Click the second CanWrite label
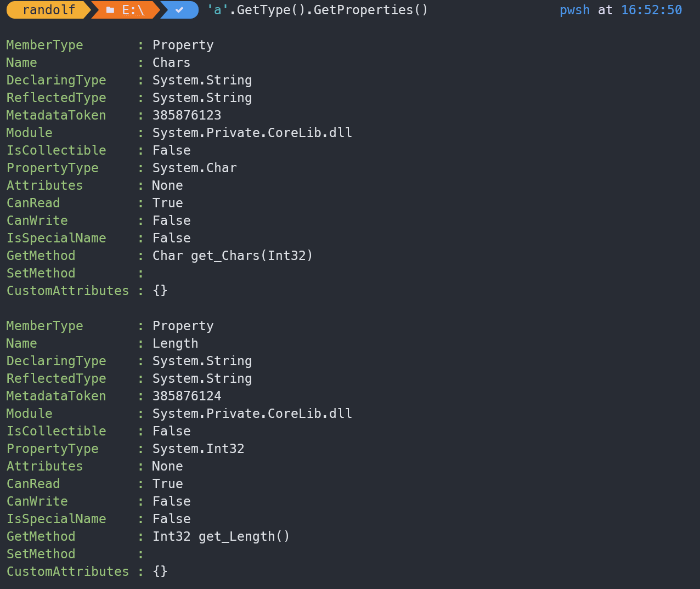The height and width of the screenshot is (589, 700). click(37, 501)
